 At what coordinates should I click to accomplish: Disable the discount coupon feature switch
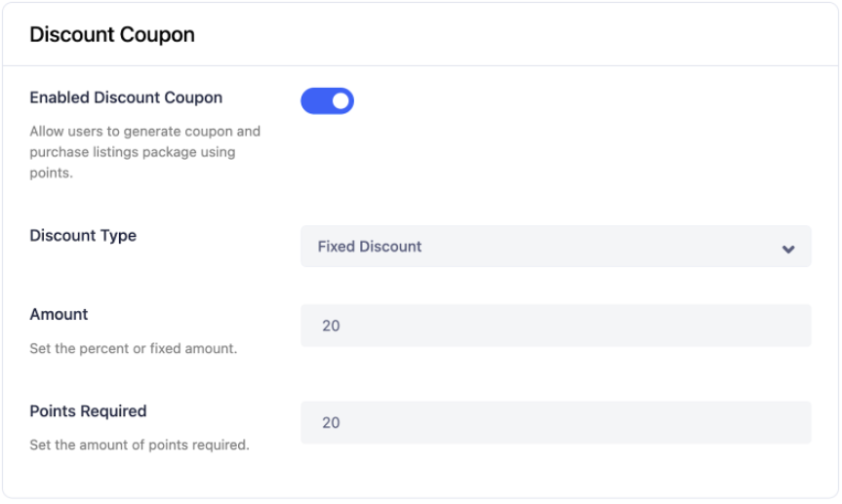(x=327, y=100)
